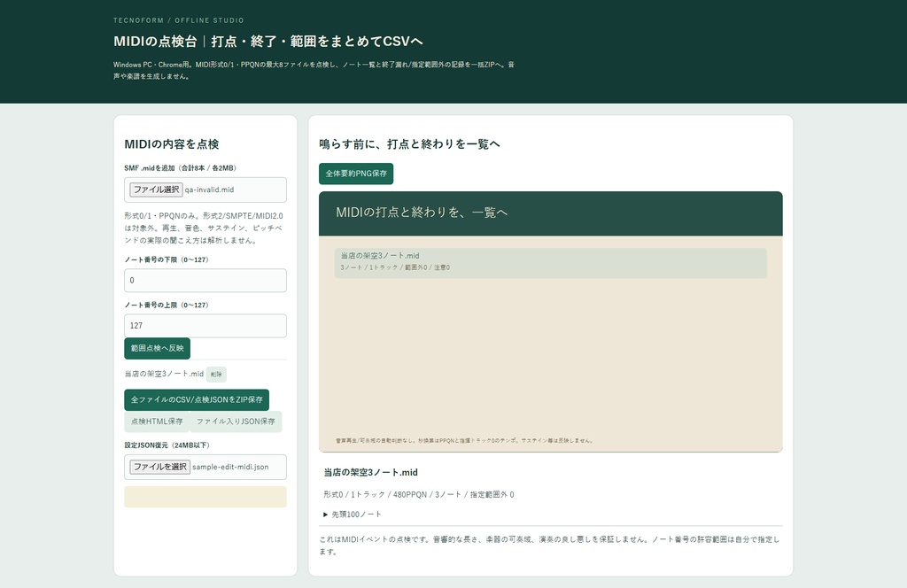Click ファイルを選択 for 設定JSON復元
Image resolution: width=907 pixels, height=588 pixels.
(160, 467)
